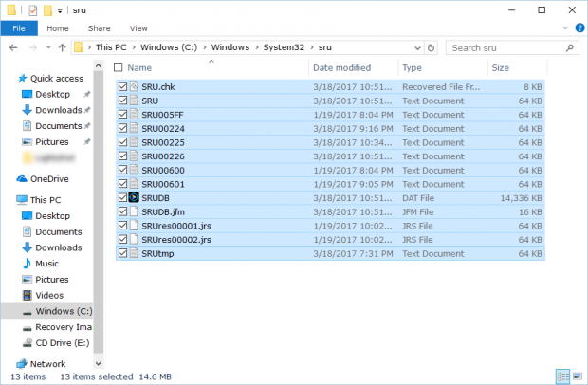Click navigation pane scroll up arrow
This screenshot has width=588, height=385.
(x=99, y=65)
